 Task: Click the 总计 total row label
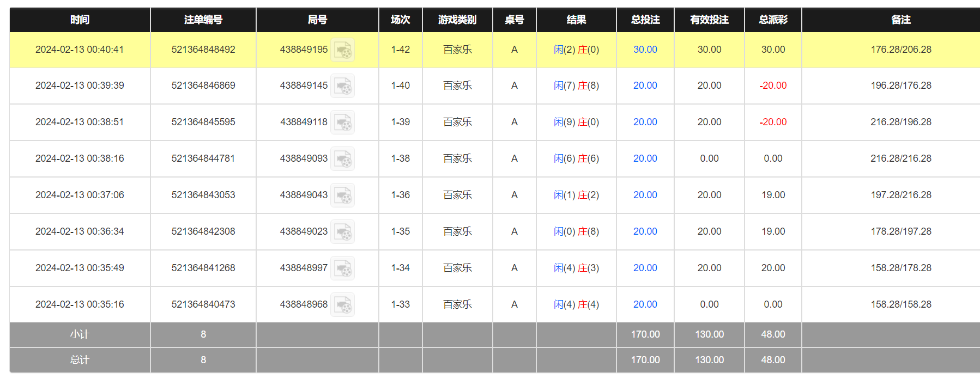click(x=80, y=360)
